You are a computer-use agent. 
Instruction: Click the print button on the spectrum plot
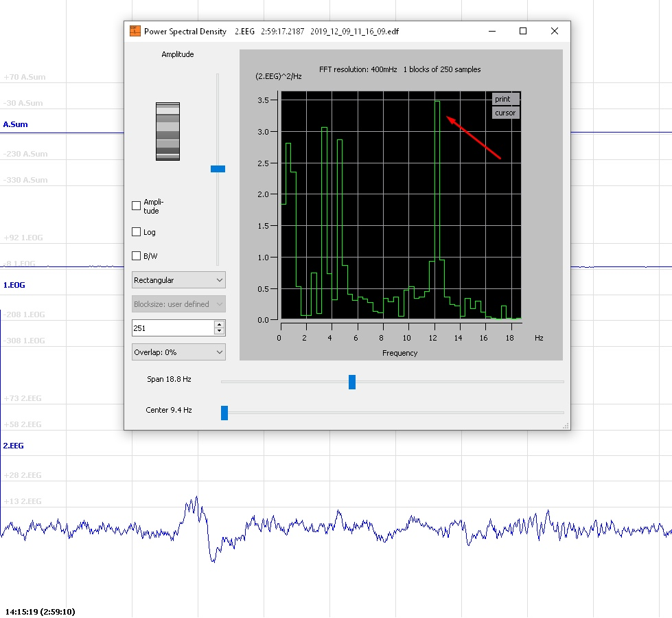coord(506,99)
